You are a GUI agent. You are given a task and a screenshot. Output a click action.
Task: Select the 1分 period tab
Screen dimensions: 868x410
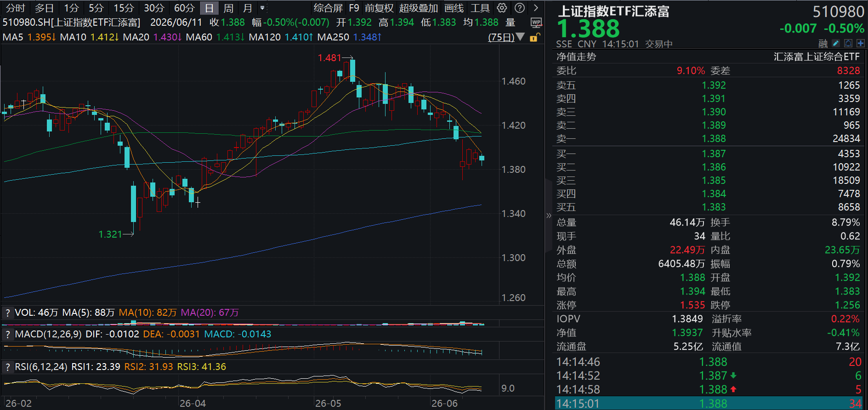71,8
